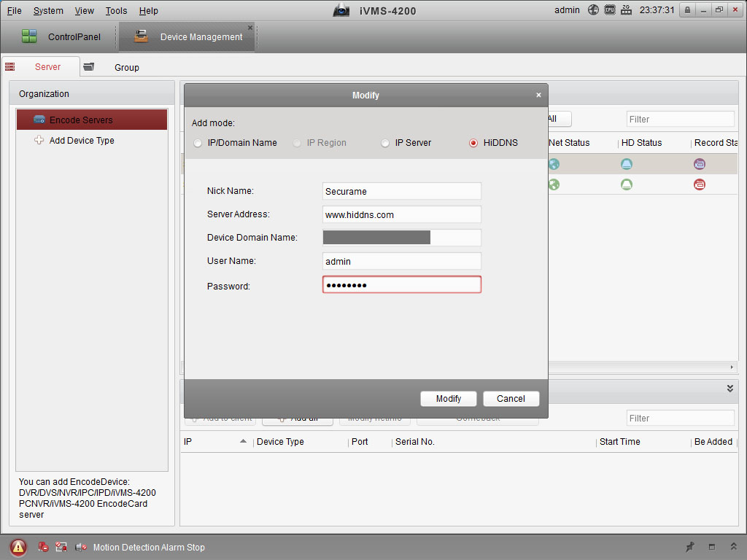Click the IP column sort arrow
Screen dimensions: 747x560
pyautogui.click(x=243, y=441)
